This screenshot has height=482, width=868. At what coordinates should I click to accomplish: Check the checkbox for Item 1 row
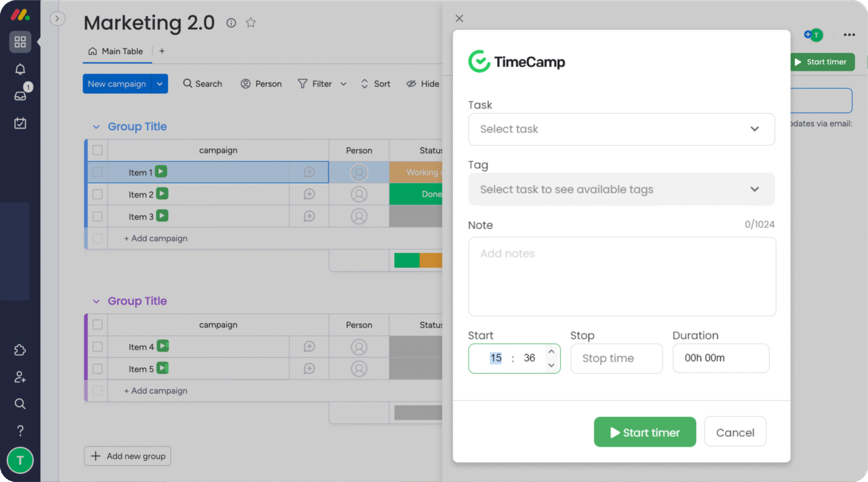[97, 172]
